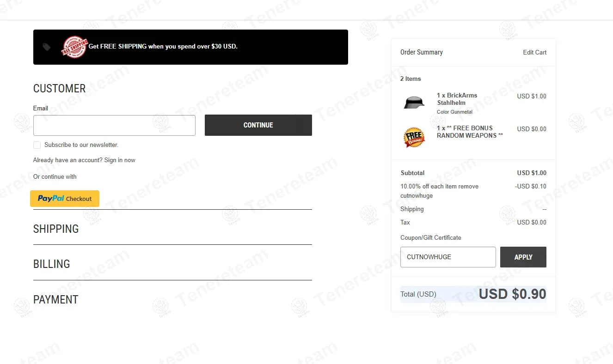613x364 pixels.
Task: Click the red Free Shipping stamp icon
Action: pos(74,47)
